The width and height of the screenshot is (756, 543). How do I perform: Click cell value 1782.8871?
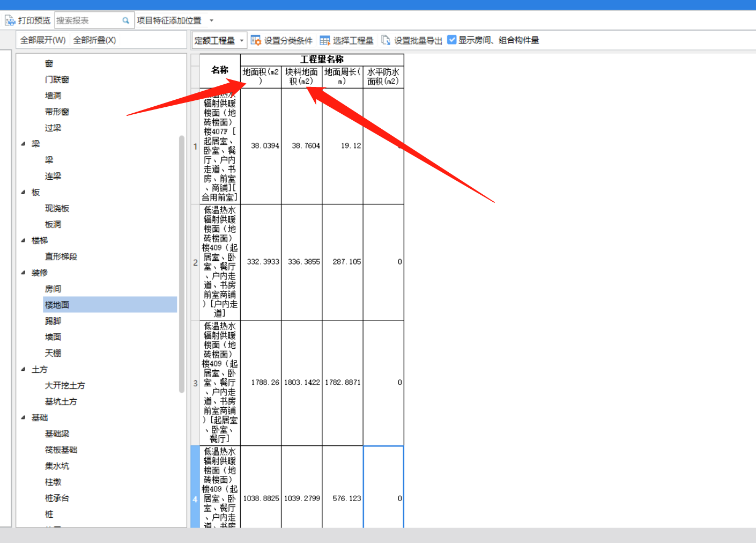343,383
